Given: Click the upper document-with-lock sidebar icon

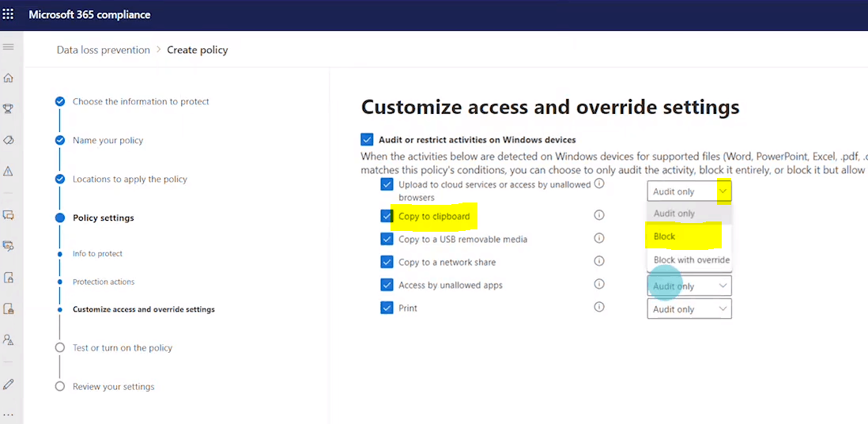Looking at the screenshot, I should point(8,277).
